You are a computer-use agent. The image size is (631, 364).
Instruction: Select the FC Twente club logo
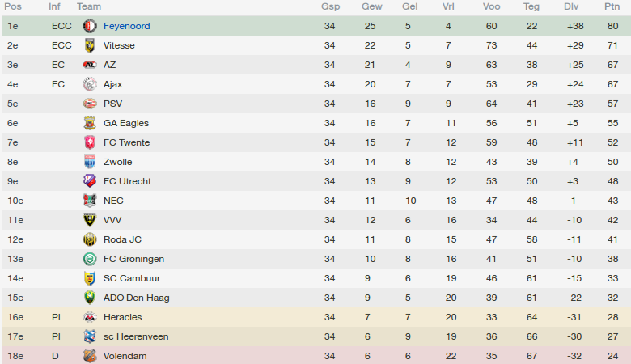click(89, 142)
